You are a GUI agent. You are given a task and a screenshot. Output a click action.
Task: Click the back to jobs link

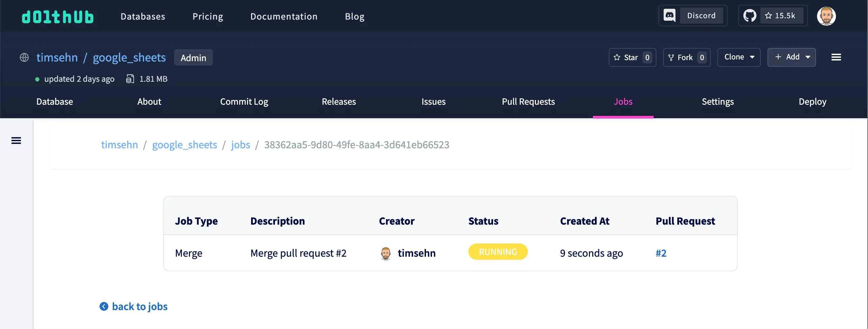[139, 306]
